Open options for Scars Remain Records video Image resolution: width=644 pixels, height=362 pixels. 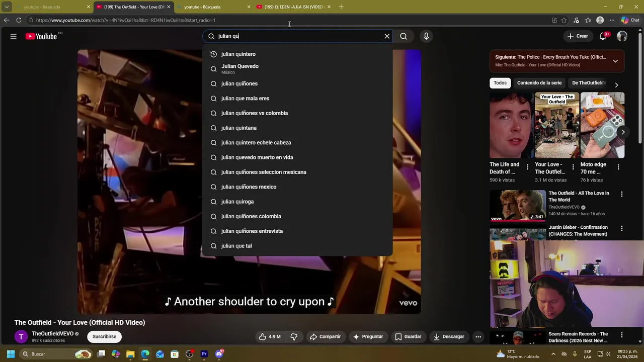(x=622, y=335)
